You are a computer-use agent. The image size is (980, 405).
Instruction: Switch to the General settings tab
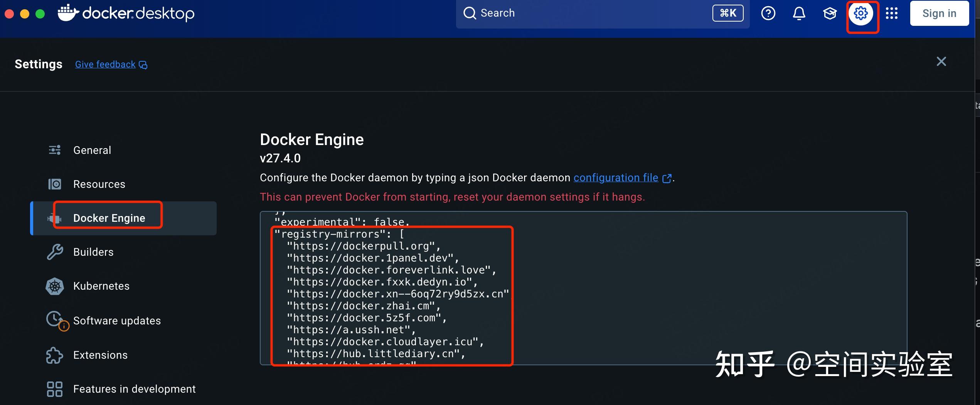pos(92,150)
